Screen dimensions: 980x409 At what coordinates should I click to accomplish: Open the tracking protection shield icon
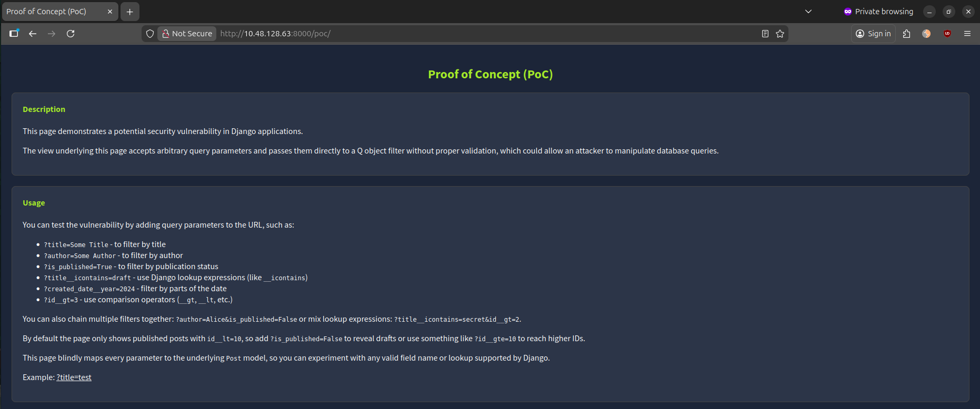pos(149,33)
